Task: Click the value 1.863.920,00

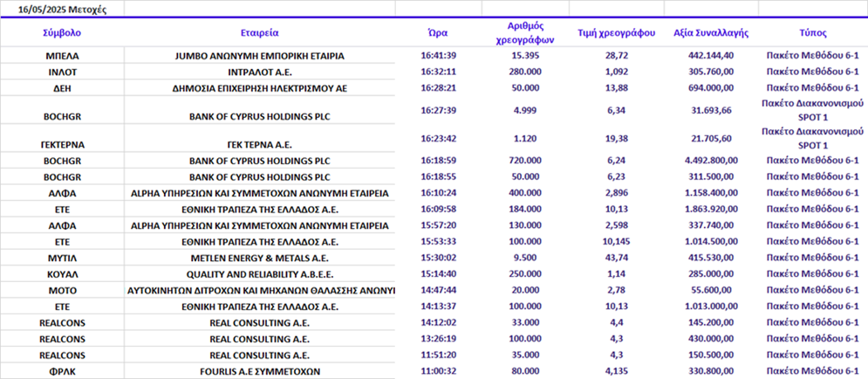Action: [x=711, y=209]
